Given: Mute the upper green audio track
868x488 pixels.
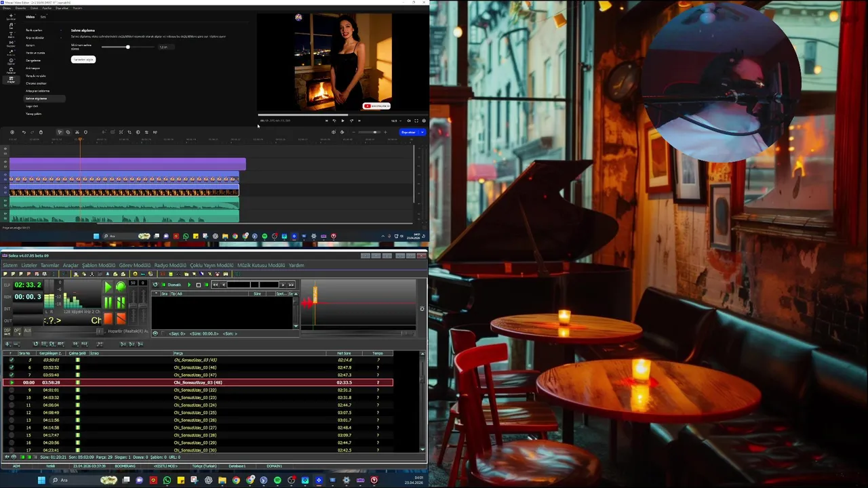Looking at the screenshot, I should tap(5, 201).
